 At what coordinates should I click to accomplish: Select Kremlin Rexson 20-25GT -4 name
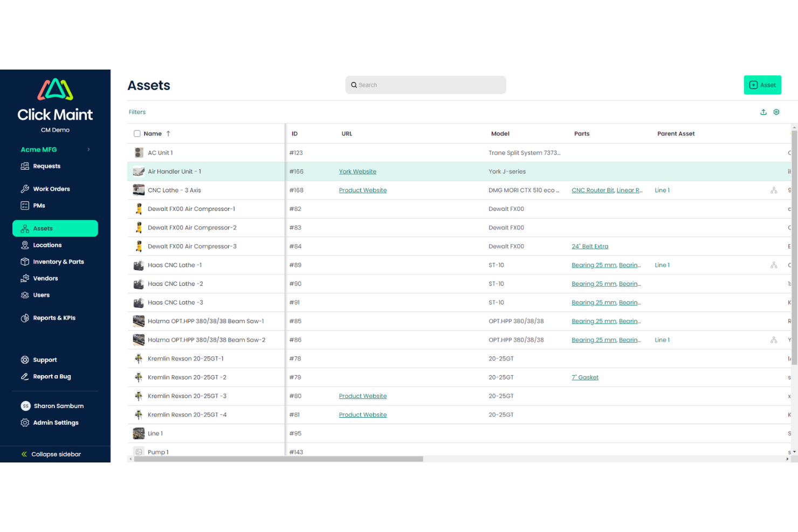187,415
